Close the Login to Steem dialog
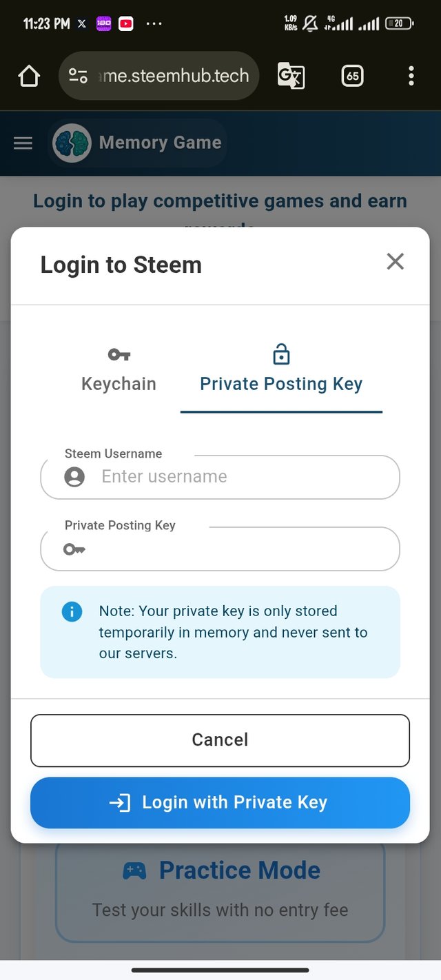 395,261
